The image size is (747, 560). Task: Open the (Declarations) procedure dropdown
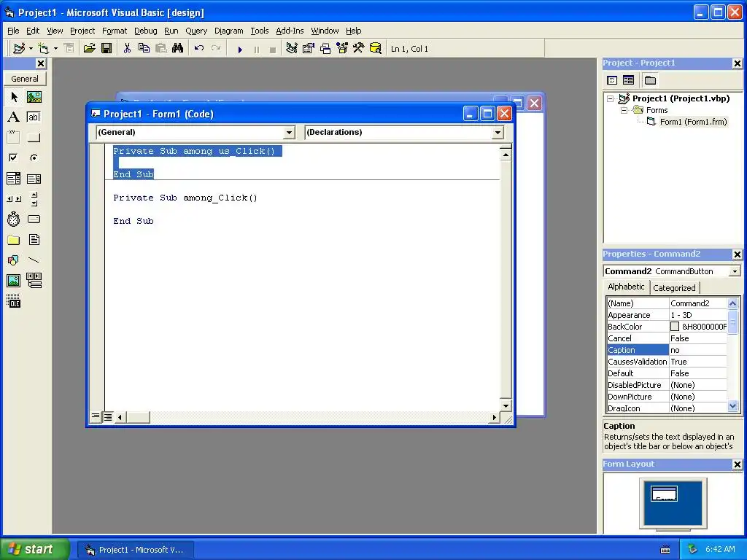pyautogui.click(x=498, y=133)
